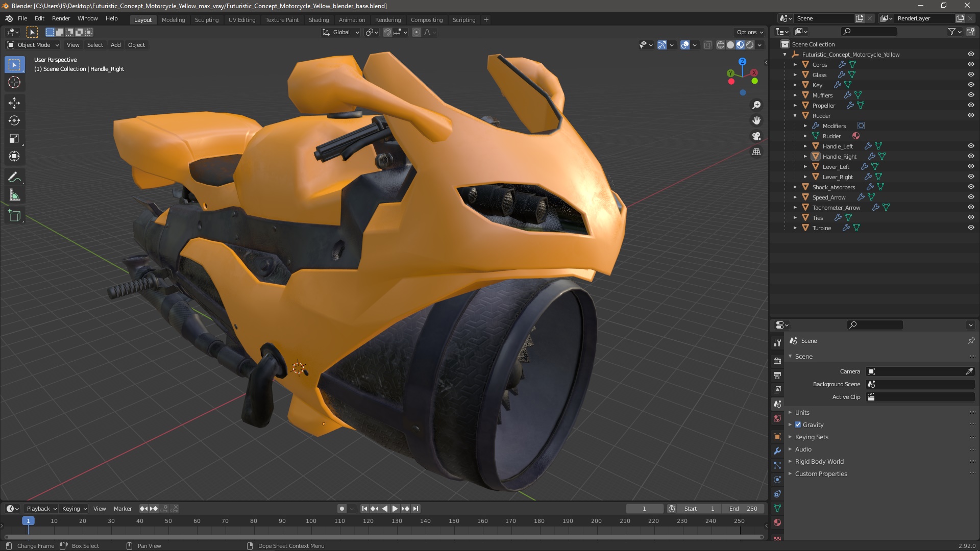Open Object properties tab icon
This screenshot has height=551, width=980.
(777, 437)
